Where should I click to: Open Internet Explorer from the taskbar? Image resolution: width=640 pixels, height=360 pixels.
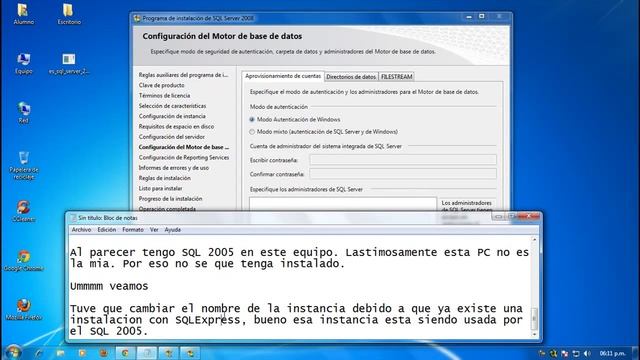pyautogui.click(x=39, y=353)
